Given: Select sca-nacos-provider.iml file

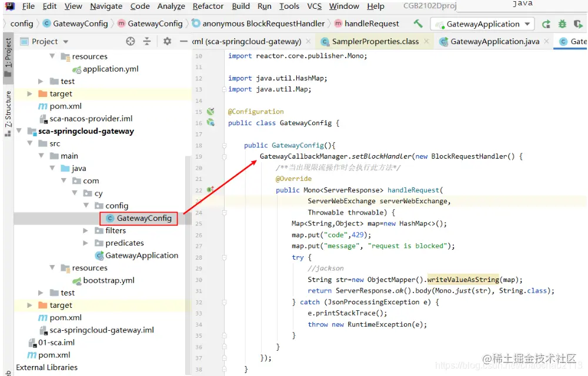Looking at the screenshot, I should (91, 119).
